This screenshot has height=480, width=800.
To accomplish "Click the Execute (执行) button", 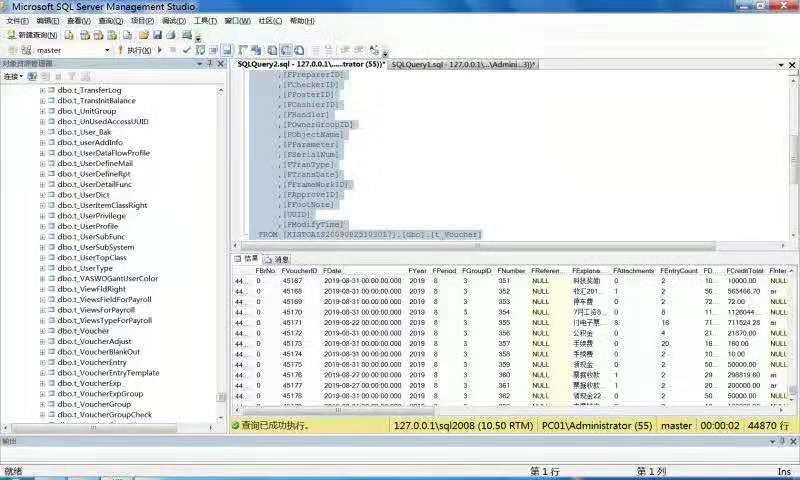I will click(x=135, y=50).
